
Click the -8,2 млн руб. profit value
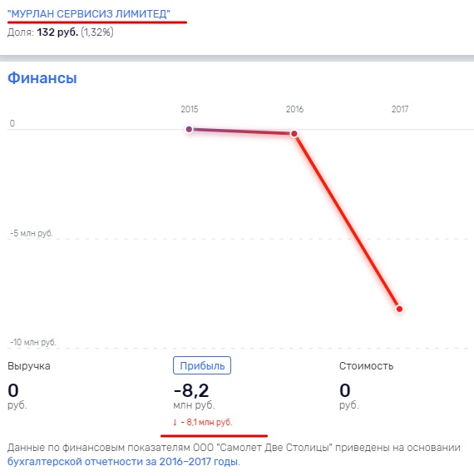(194, 396)
